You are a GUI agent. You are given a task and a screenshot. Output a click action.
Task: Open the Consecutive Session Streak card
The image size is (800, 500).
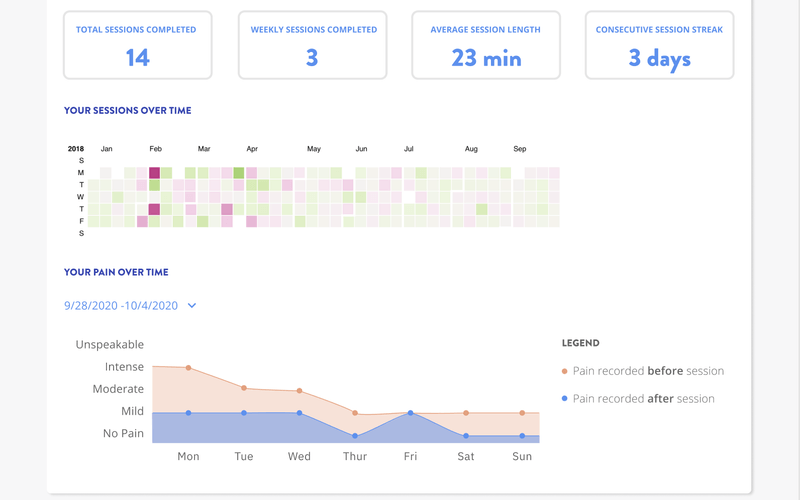(x=660, y=45)
